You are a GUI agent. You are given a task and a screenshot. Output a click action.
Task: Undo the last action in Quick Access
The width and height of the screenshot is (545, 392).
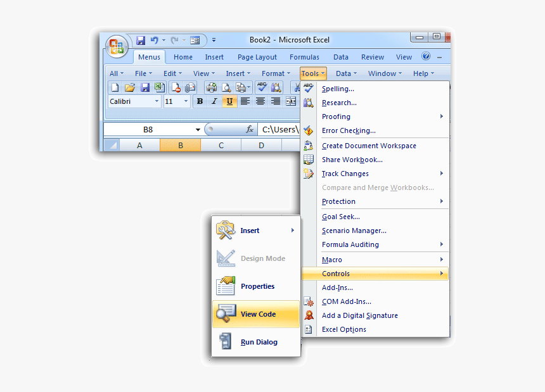coord(155,41)
